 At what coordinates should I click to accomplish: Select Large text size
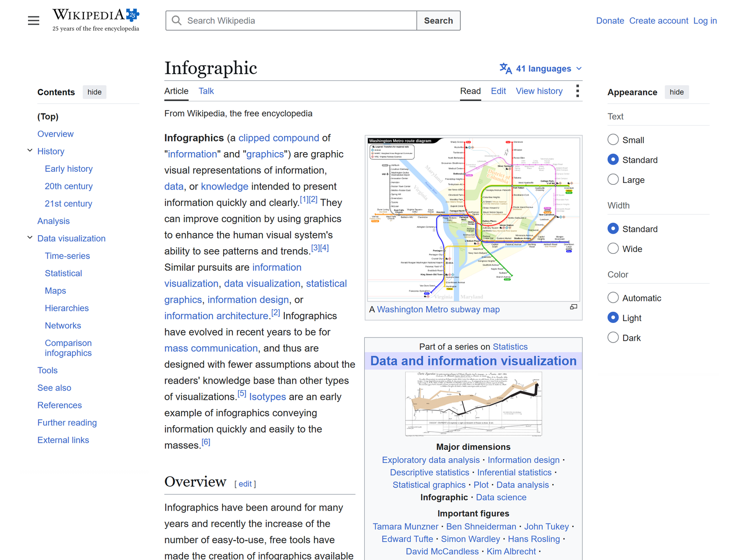[613, 179]
